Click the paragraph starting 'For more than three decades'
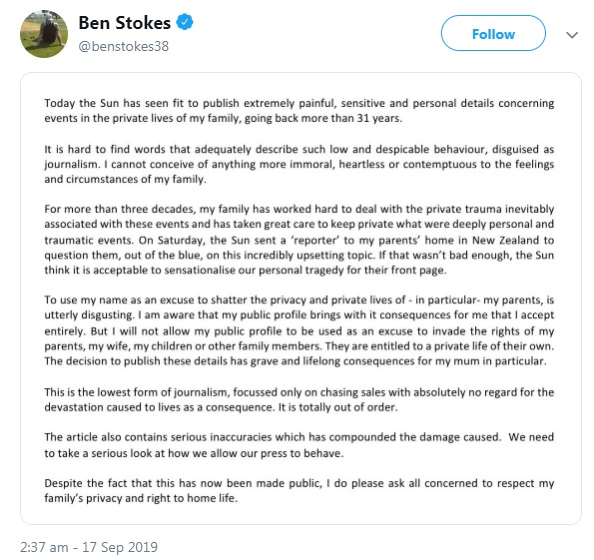 (299, 239)
